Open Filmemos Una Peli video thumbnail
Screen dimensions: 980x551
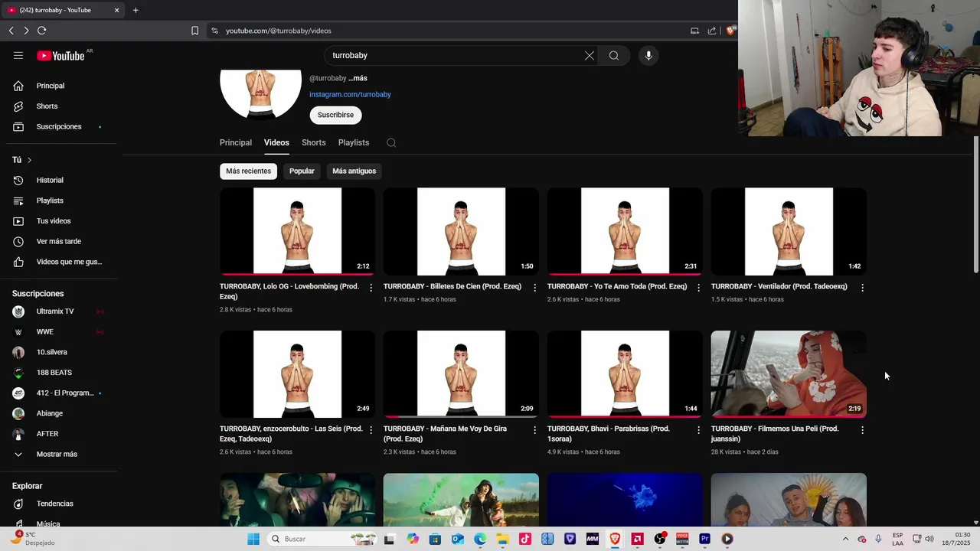point(789,374)
